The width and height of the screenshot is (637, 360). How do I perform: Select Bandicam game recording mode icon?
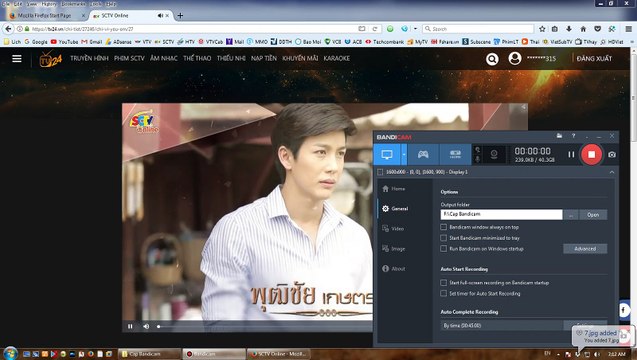tap(423, 154)
